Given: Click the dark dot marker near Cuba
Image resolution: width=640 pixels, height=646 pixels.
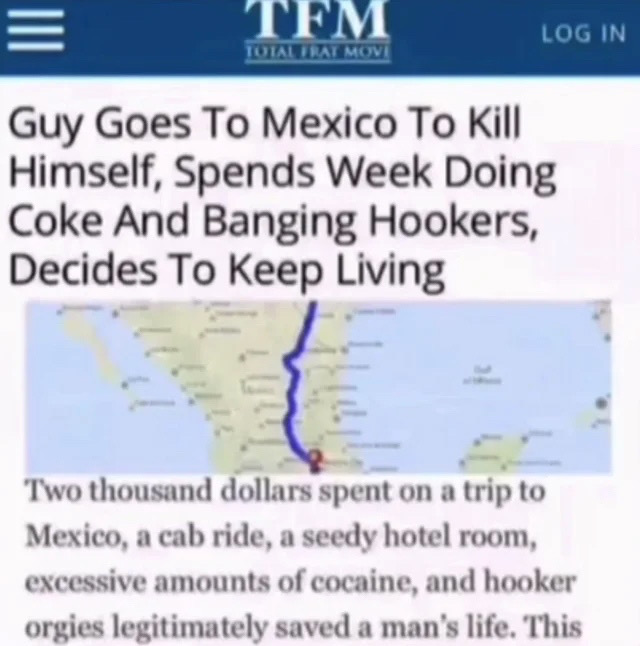Looking at the screenshot, I should click(601, 403).
